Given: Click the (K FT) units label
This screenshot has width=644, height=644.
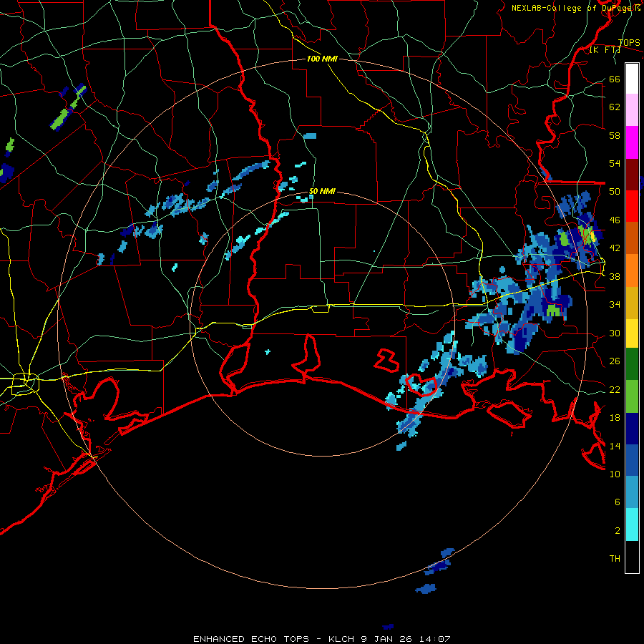Looking at the screenshot, I should pos(605,49).
